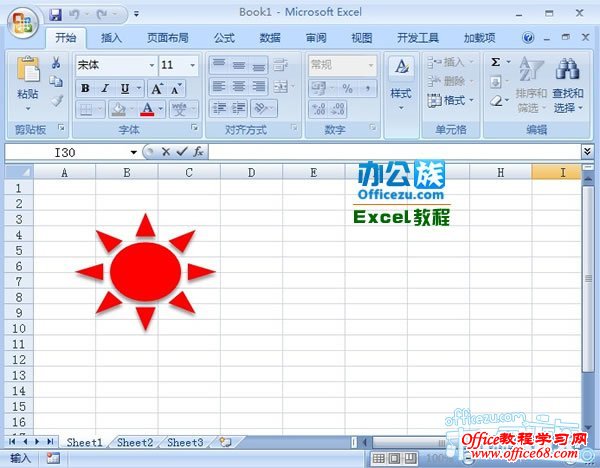This screenshot has width=600, height=468.
Task: Open Paste options arrow
Action: [x=28, y=109]
